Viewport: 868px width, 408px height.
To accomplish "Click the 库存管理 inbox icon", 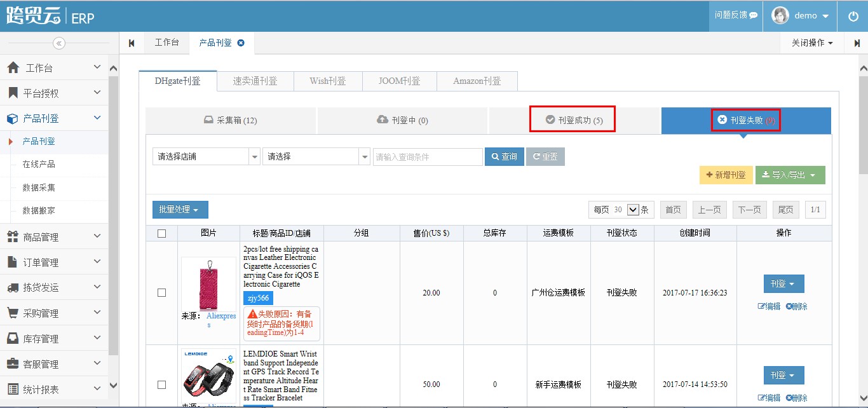I will point(13,338).
